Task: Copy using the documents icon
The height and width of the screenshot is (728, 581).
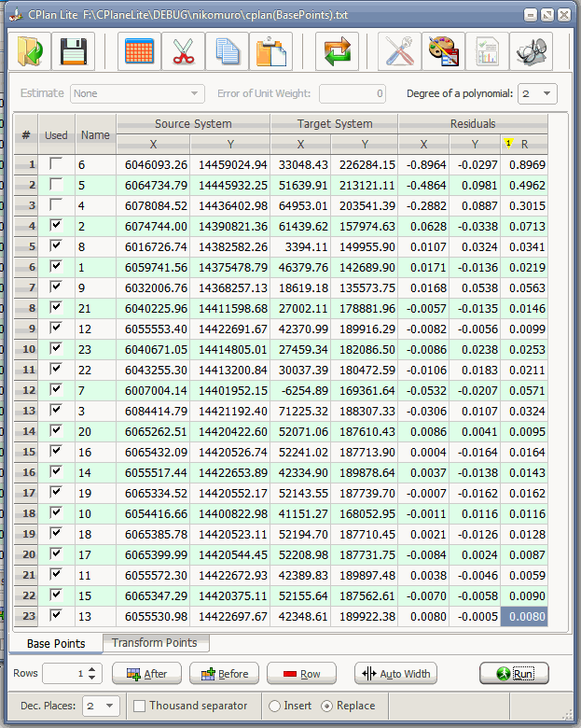Action: pos(227,52)
